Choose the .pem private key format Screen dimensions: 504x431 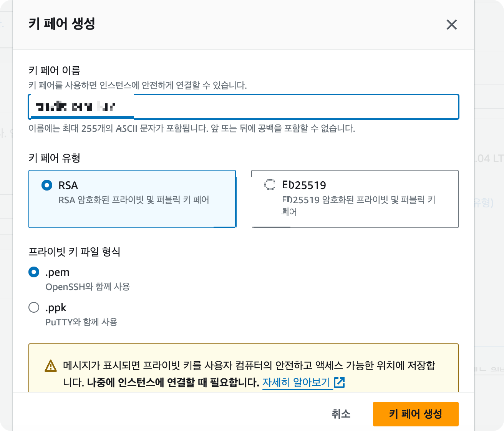tap(34, 272)
